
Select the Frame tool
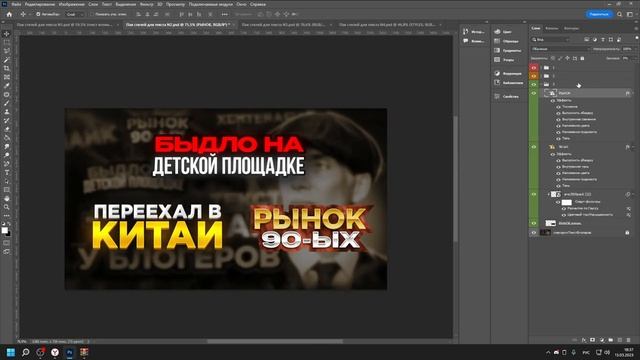pyautogui.click(x=7, y=77)
